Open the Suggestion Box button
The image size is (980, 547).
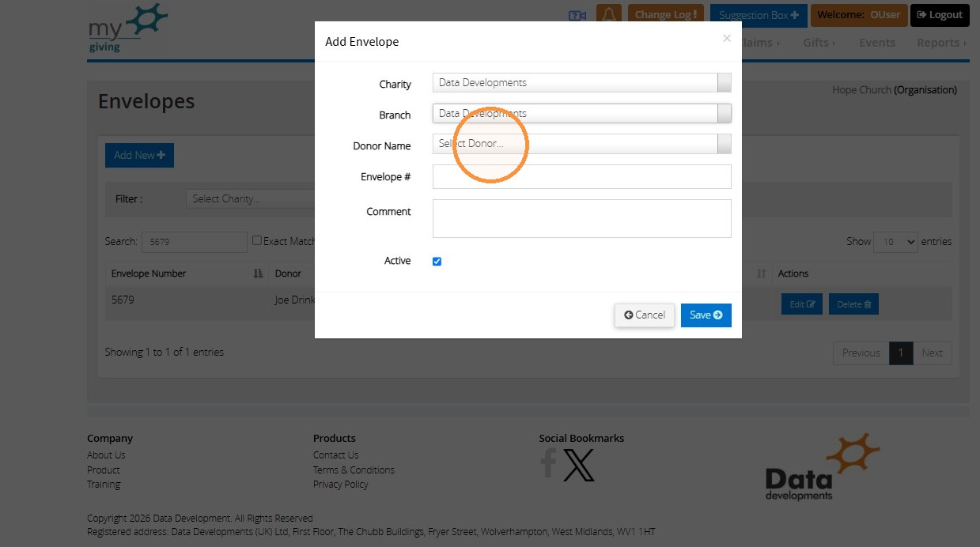(759, 15)
